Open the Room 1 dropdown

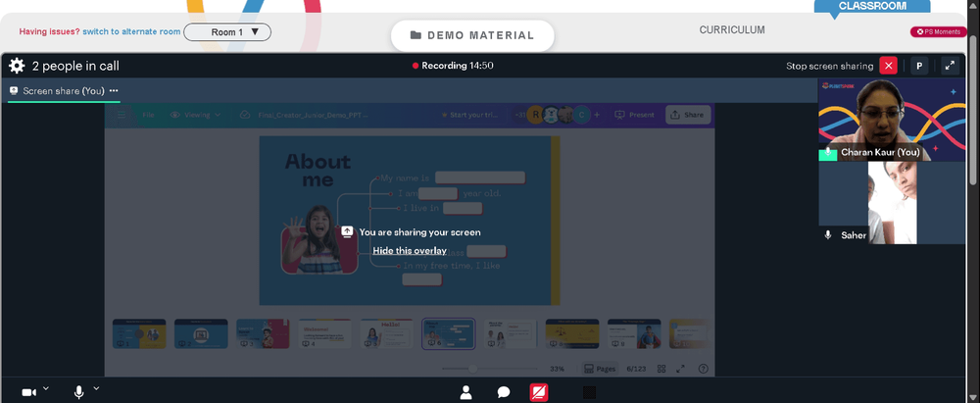(227, 32)
